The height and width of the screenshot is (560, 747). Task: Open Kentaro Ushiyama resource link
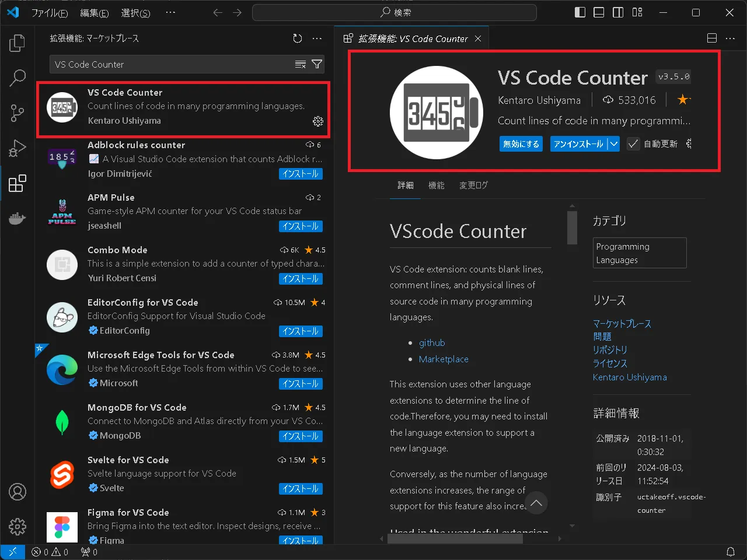(x=630, y=377)
